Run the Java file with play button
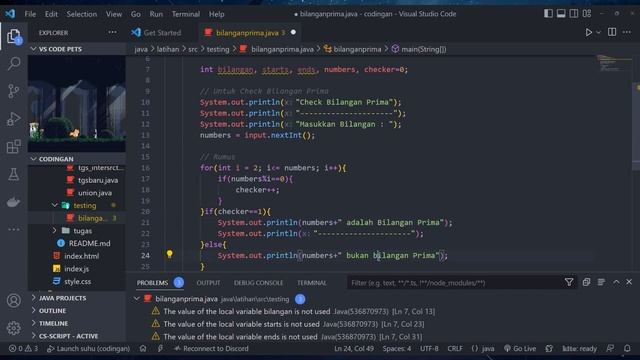This screenshot has height=360, width=640. [588, 32]
